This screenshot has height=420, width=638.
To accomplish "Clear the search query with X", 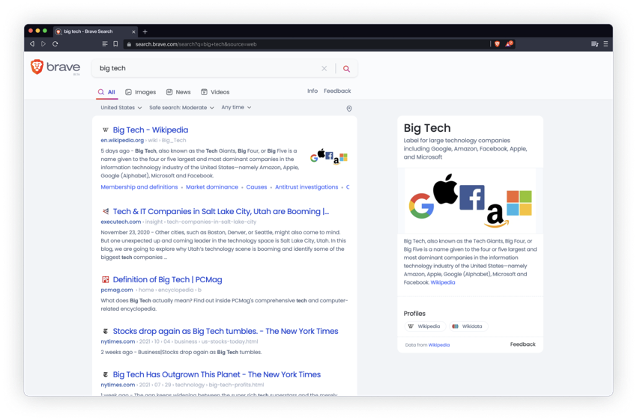I will tap(324, 68).
